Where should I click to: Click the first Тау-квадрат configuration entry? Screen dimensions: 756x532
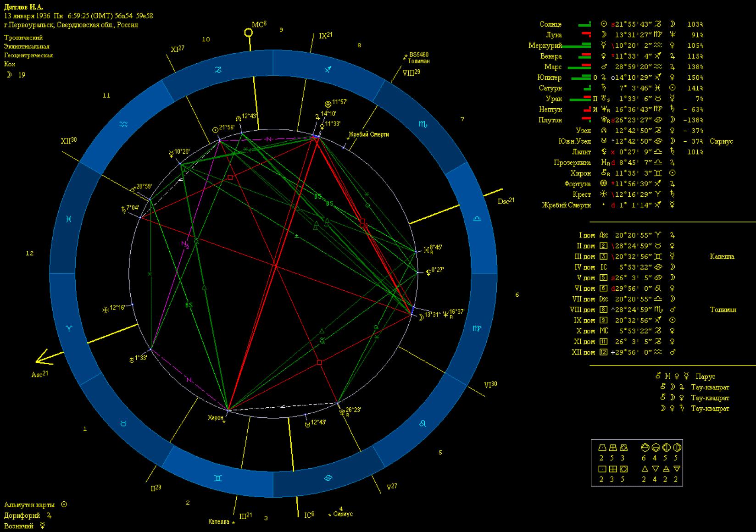(x=710, y=387)
